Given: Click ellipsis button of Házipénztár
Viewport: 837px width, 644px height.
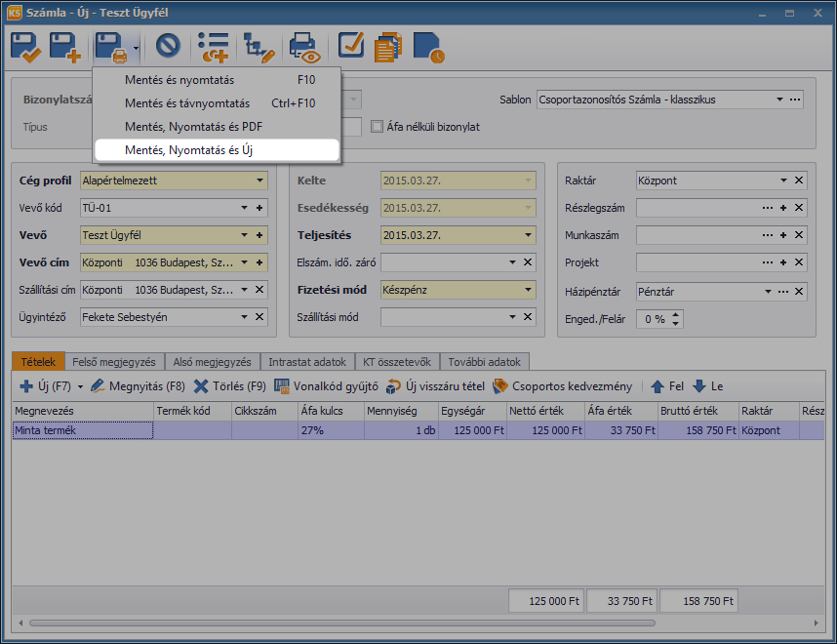Looking at the screenshot, I should 783,292.
